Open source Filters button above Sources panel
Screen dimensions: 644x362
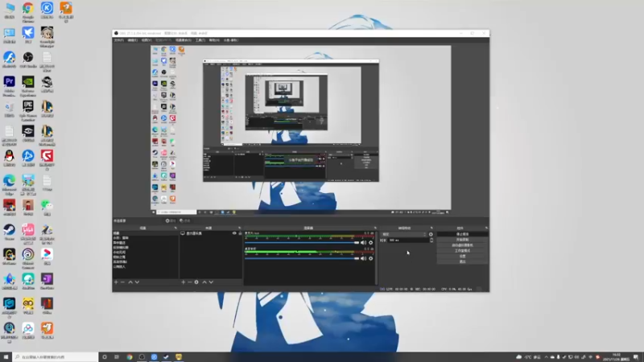pos(185,220)
